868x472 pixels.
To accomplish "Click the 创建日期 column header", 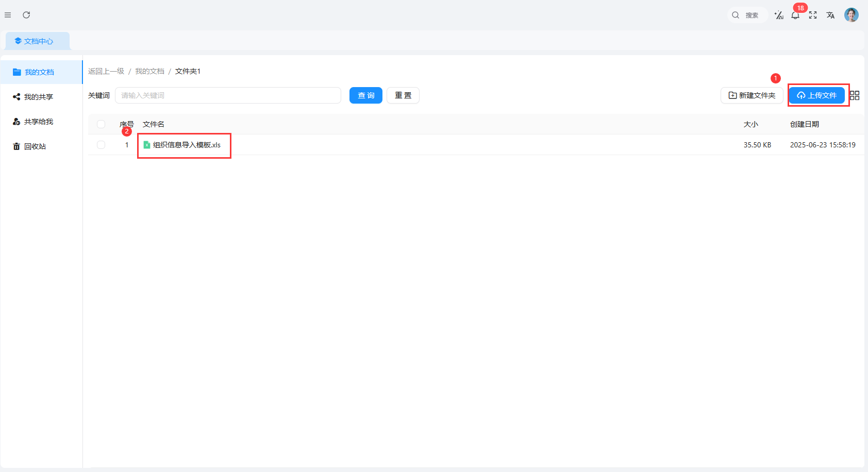I will (805, 124).
